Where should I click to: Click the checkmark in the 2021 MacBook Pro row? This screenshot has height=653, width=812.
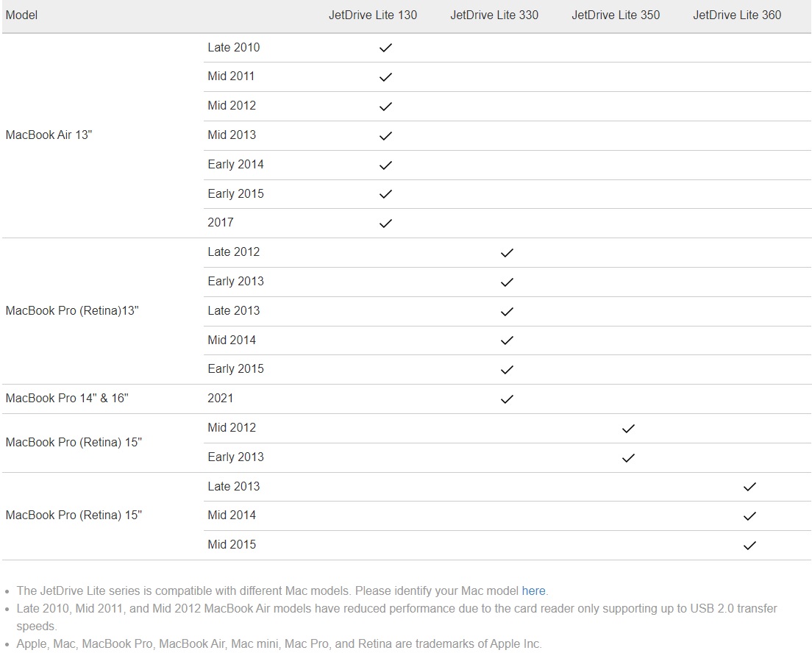[x=507, y=399]
